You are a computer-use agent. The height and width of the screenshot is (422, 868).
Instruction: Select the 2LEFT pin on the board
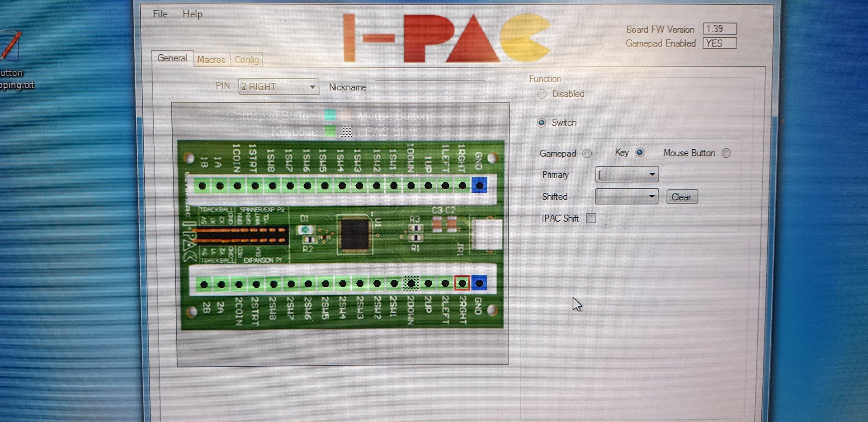click(445, 284)
